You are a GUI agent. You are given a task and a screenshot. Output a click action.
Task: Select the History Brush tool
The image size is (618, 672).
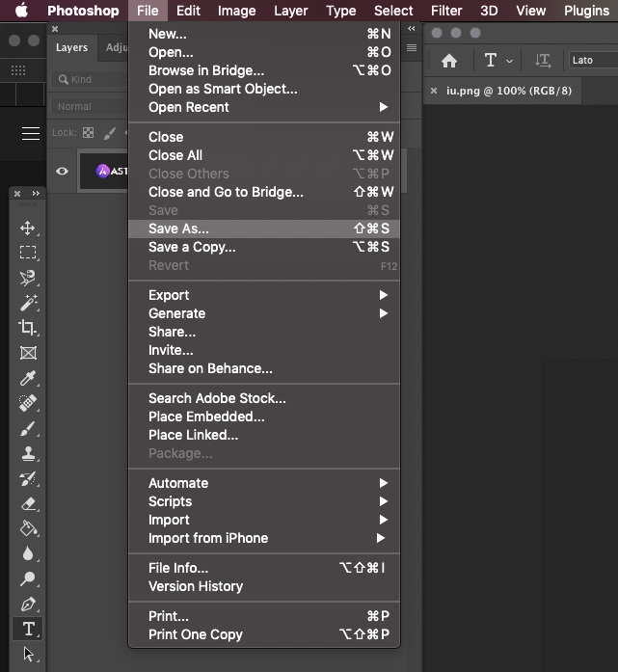28,479
